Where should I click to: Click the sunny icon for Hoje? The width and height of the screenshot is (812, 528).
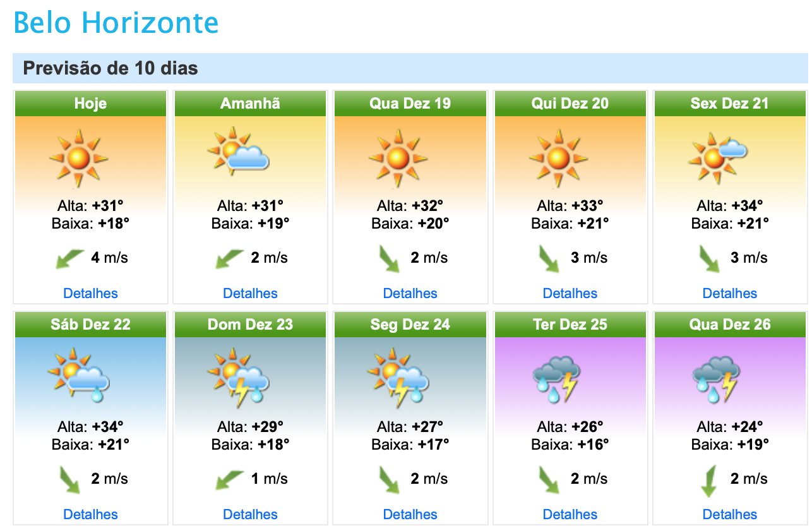pos(79,159)
